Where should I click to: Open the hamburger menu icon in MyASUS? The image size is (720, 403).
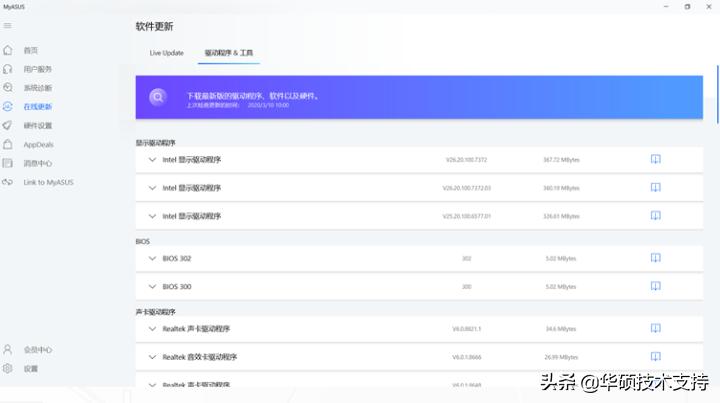pos(7,26)
